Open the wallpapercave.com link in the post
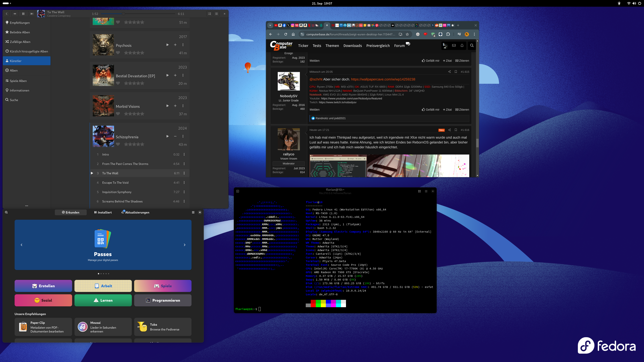The image size is (644, 362). 383,79
